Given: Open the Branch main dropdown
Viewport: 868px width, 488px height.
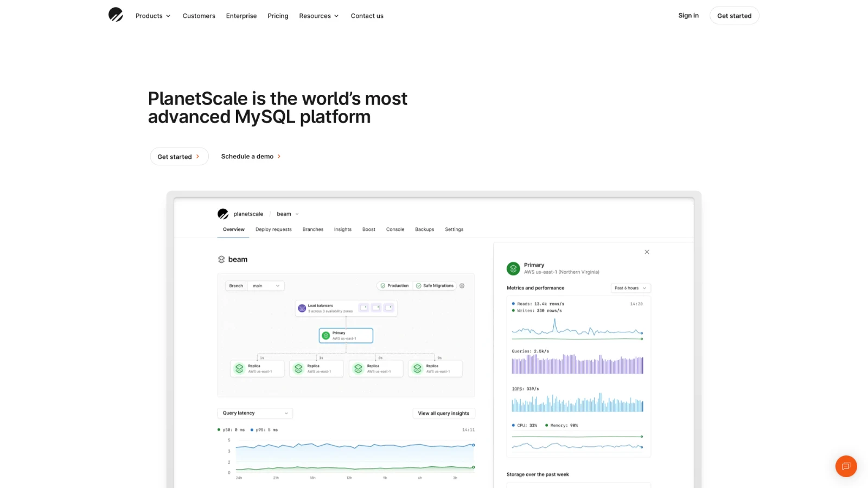Looking at the screenshot, I should [255, 286].
